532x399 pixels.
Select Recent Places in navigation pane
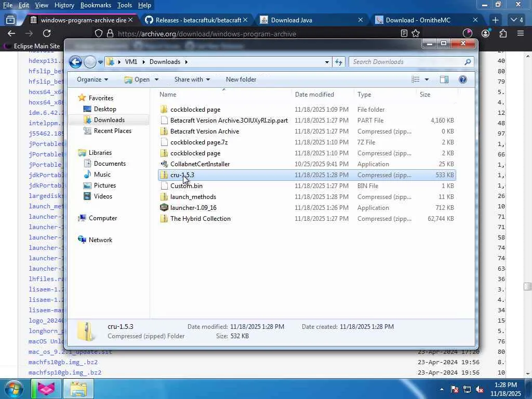112,130
